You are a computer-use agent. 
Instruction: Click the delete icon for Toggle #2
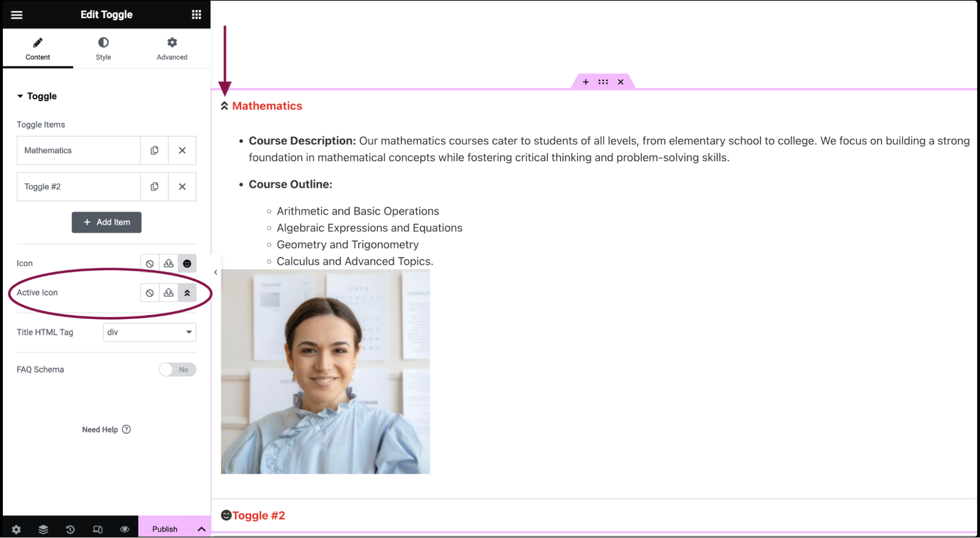pos(182,186)
